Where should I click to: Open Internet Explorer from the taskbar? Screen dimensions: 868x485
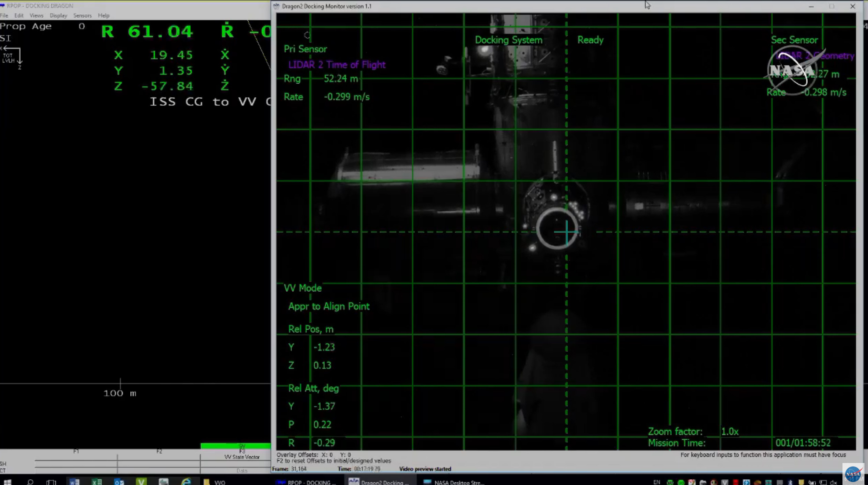(186, 482)
